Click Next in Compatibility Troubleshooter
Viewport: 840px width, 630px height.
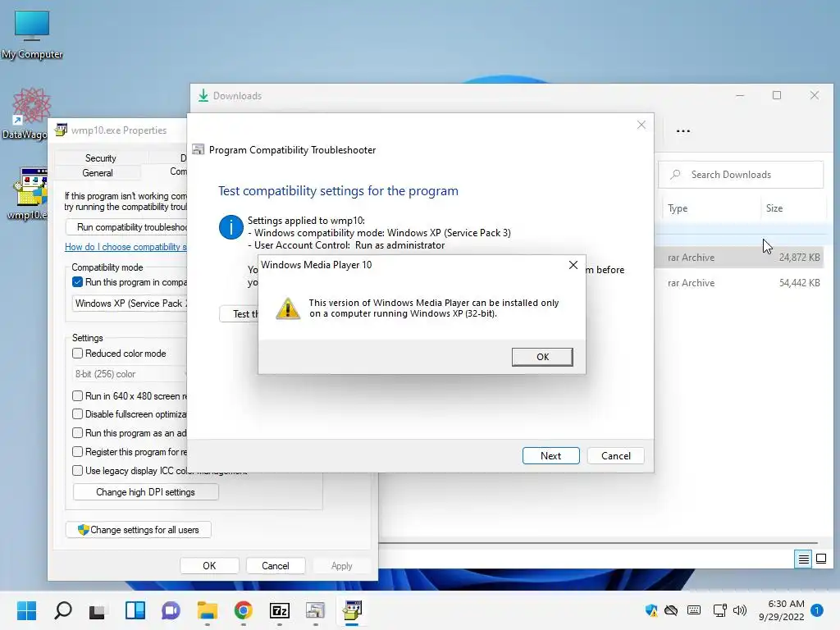point(550,455)
